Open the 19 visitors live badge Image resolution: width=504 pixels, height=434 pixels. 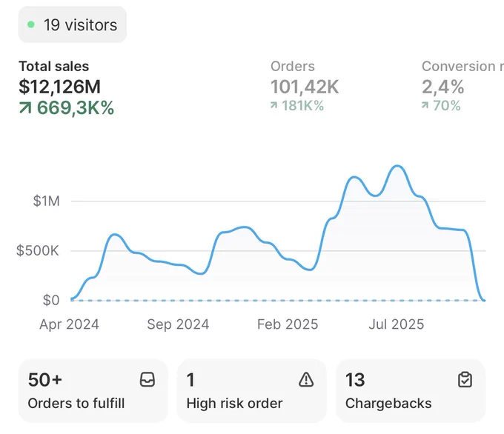click(73, 24)
